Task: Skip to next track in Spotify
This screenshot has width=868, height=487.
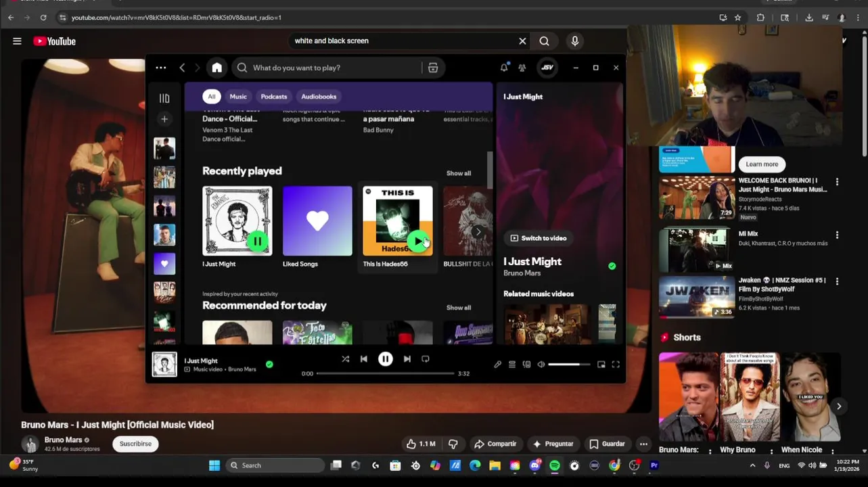Action: pyautogui.click(x=407, y=359)
